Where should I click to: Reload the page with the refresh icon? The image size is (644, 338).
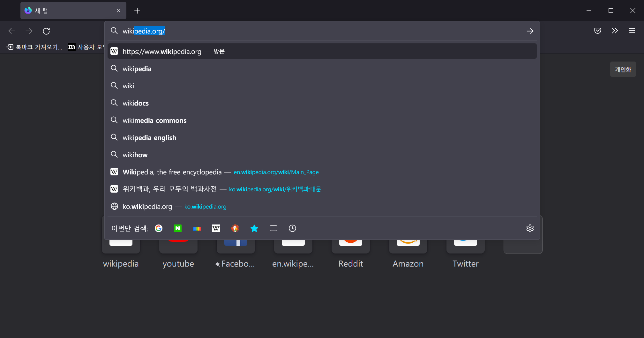tap(46, 31)
